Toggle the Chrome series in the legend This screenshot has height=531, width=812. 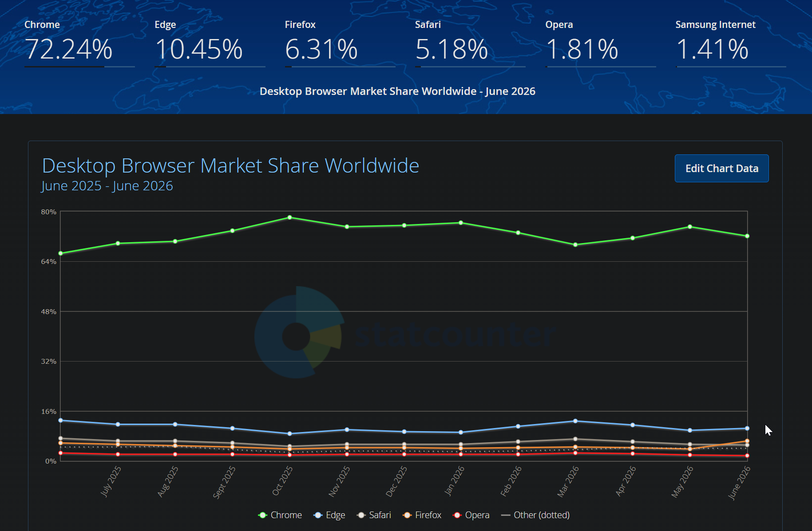point(280,515)
